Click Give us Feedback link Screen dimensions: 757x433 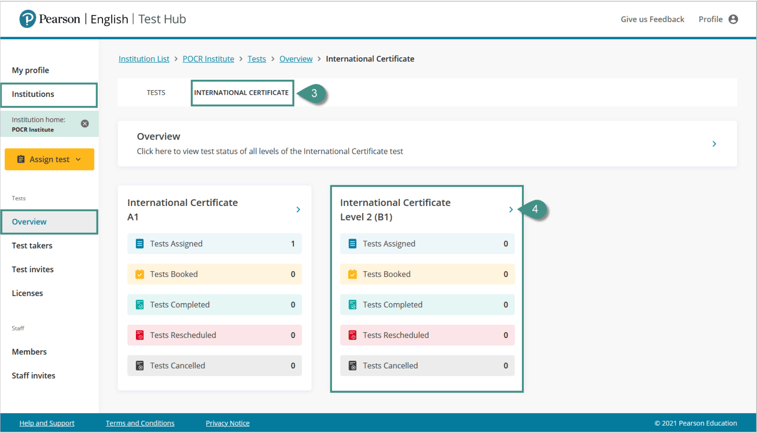coord(652,19)
